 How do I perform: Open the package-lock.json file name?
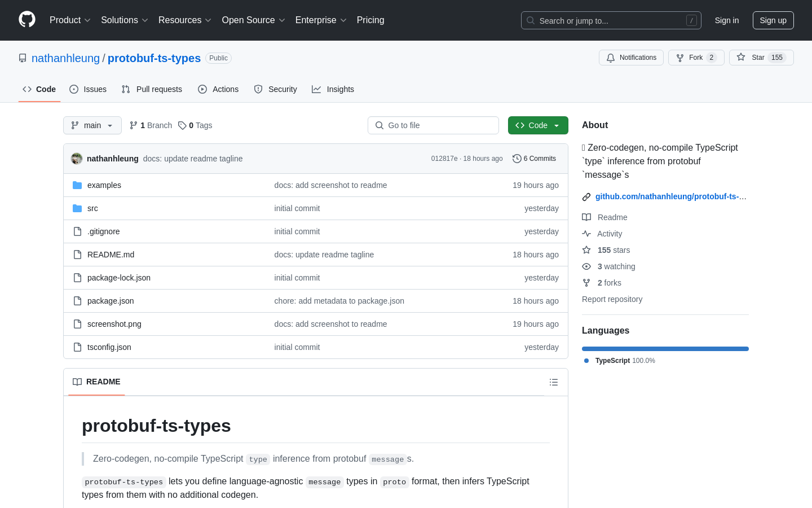(x=119, y=278)
